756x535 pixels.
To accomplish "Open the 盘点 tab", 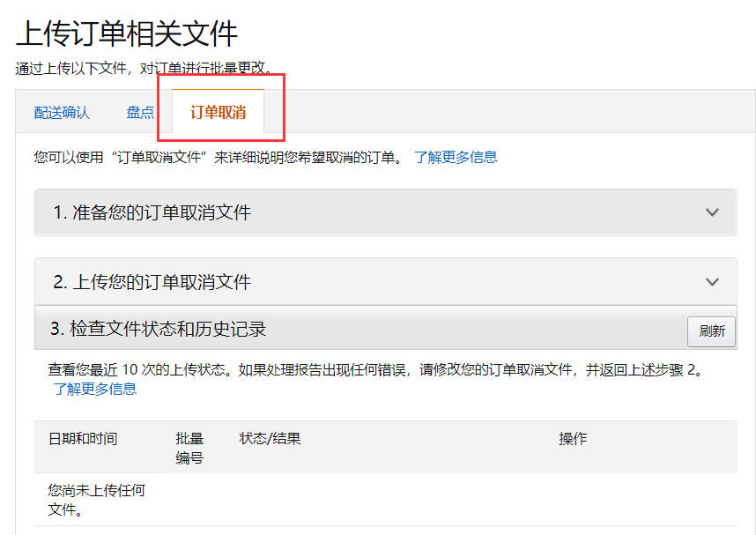I will 140,113.
